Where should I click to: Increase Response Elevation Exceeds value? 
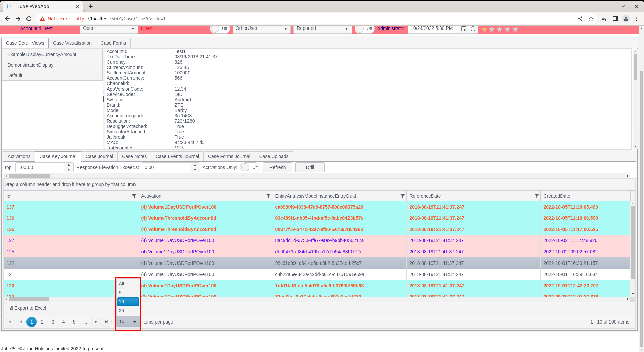[x=195, y=165]
